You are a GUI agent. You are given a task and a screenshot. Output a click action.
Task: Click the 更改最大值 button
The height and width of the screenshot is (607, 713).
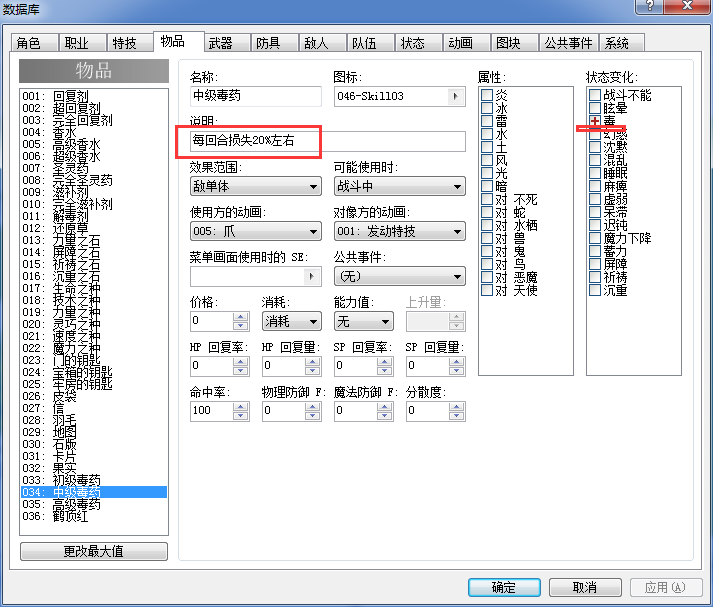point(94,552)
